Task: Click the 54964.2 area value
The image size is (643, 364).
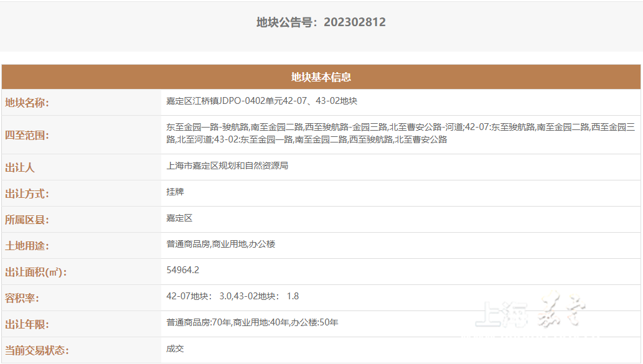Action: (x=183, y=270)
